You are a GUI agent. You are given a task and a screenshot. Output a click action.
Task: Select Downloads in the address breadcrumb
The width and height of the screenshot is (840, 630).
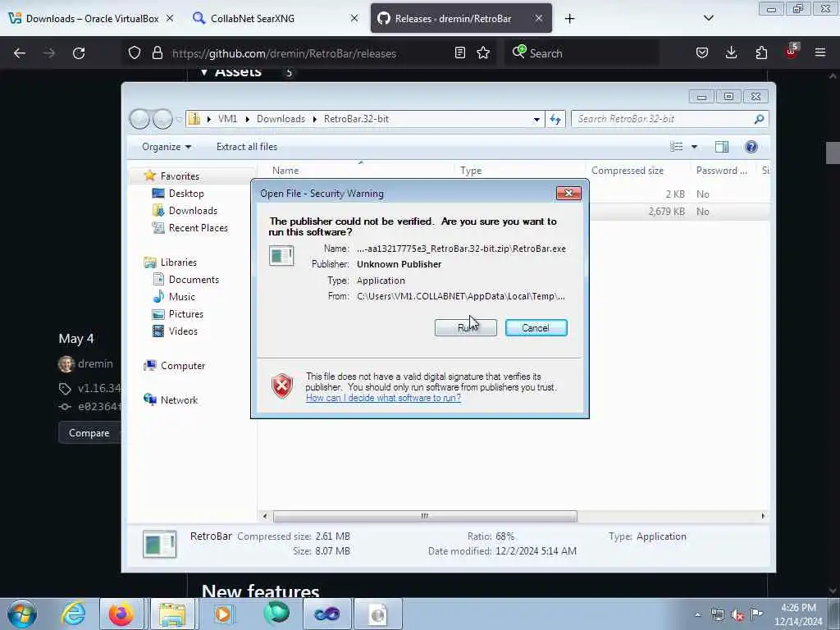pos(281,119)
